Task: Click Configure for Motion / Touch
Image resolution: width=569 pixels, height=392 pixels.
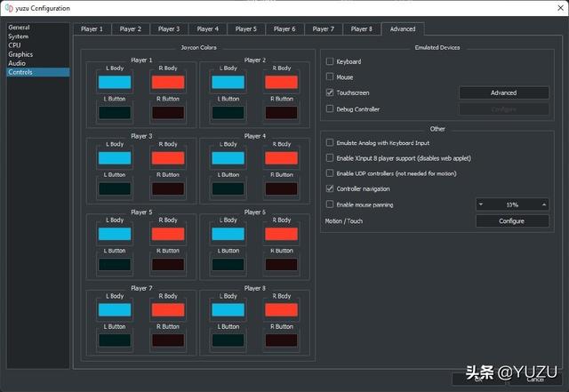Action: (x=512, y=221)
